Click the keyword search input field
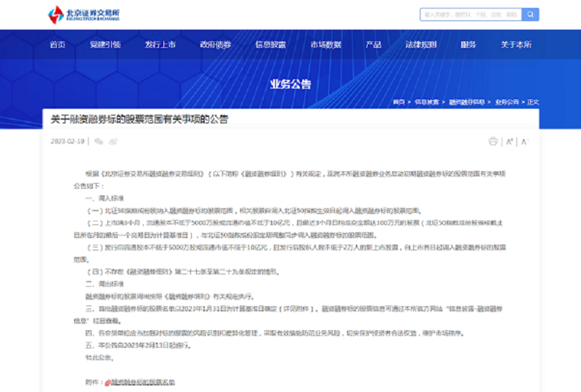The height and width of the screenshot is (392, 581). 471,14
